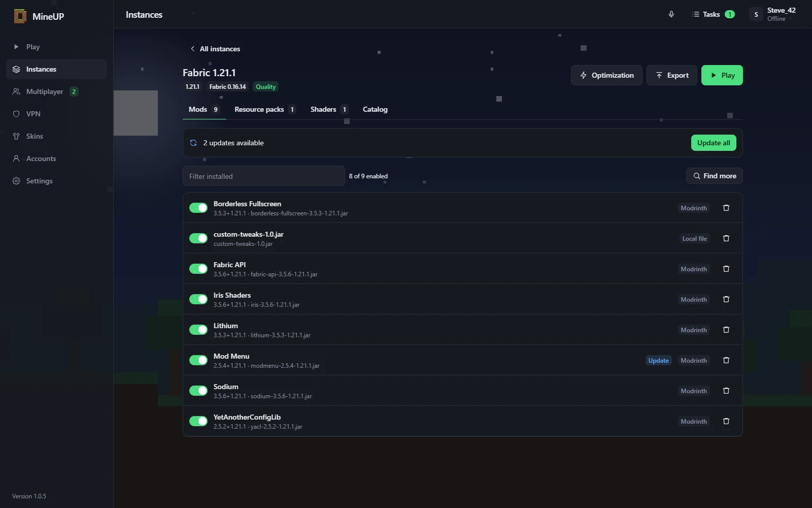Select Instances in the sidebar
Viewport: 812px width, 508px height.
point(56,69)
